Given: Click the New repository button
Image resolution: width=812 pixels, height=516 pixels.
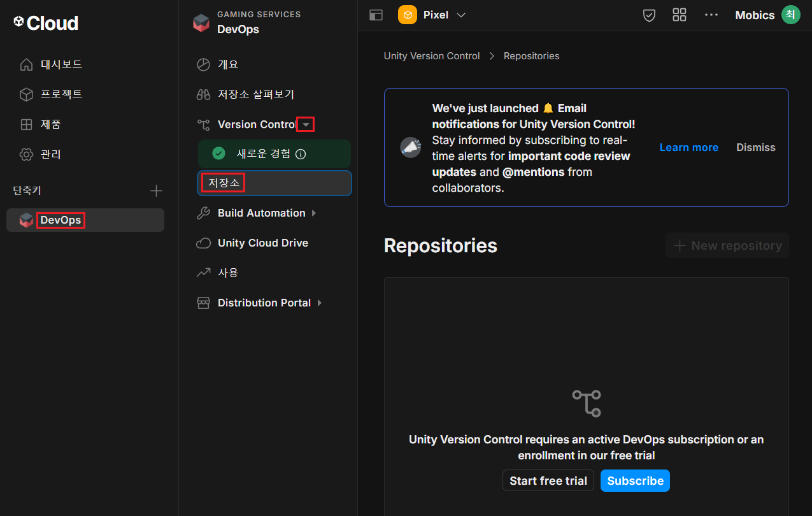Looking at the screenshot, I should point(727,245).
